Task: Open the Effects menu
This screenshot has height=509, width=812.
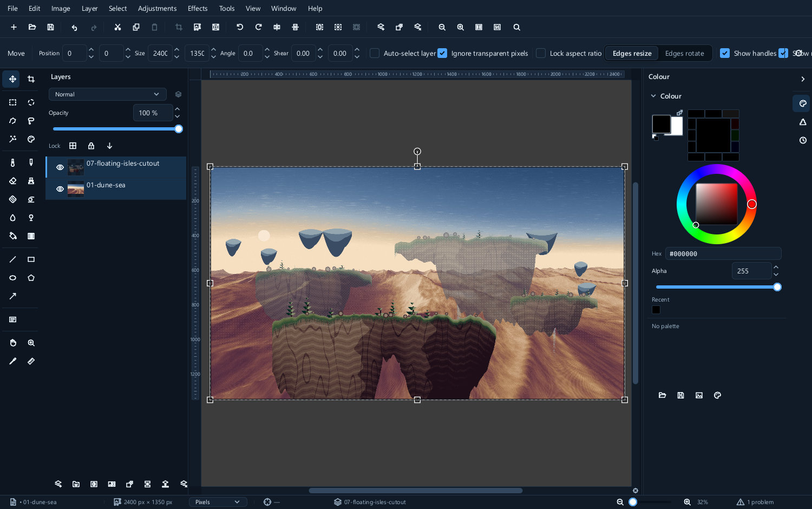Action: [198, 8]
